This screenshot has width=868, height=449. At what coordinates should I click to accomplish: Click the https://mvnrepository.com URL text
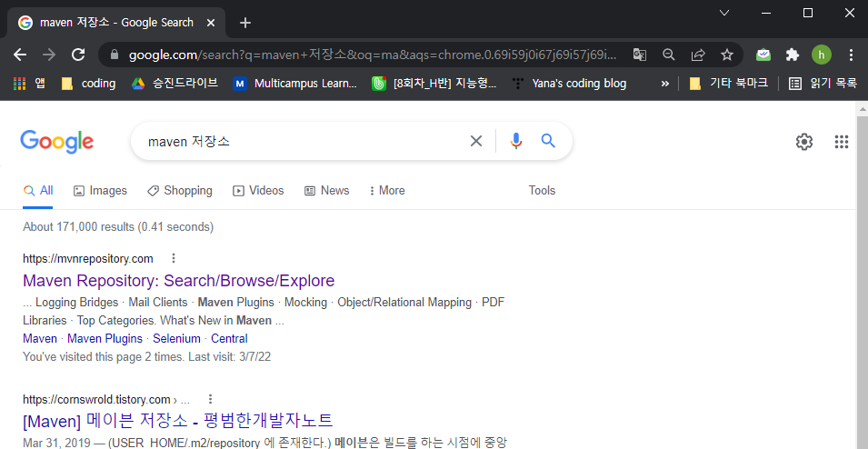[88, 258]
